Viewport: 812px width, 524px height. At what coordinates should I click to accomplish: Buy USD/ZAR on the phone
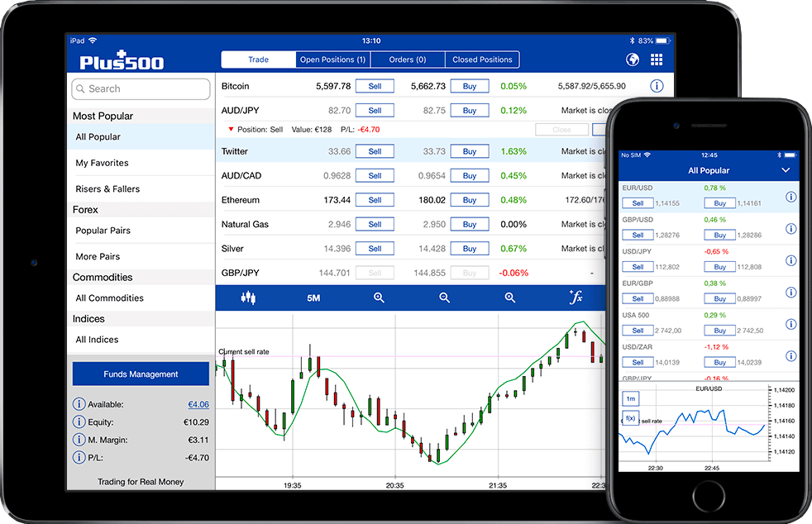click(720, 363)
